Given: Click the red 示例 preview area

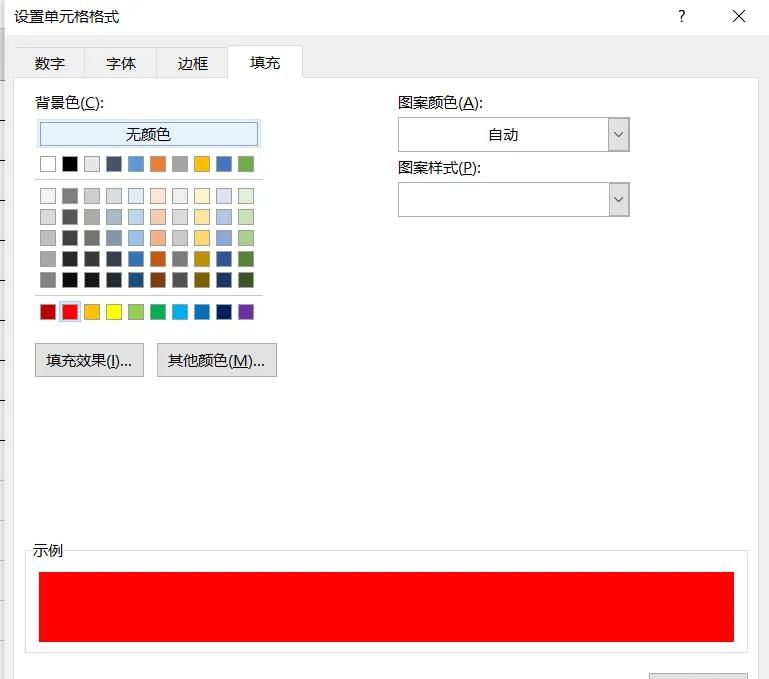Looking at the screenshot, I should (x=386, y=607).
